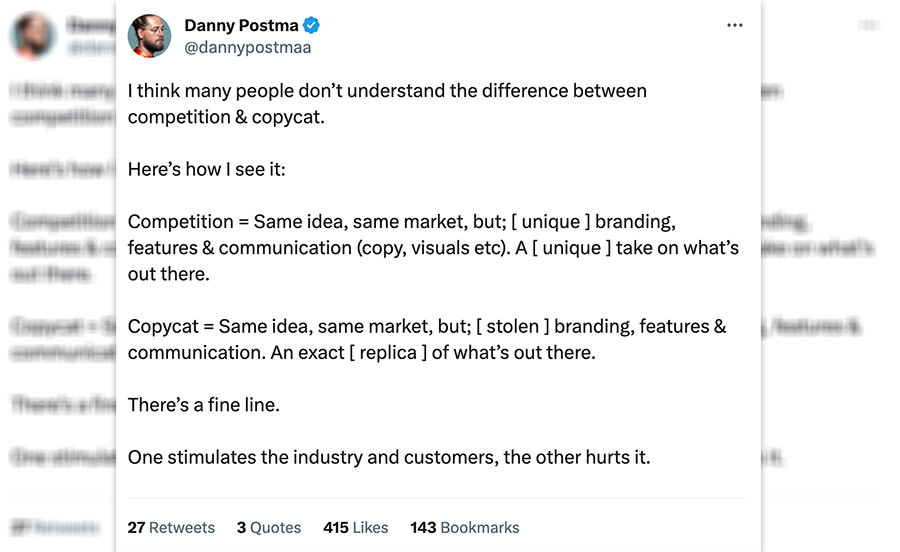Click the blue verified badge
The height and width of the screenshot is (552, 900).
click(x=311, y=25)
